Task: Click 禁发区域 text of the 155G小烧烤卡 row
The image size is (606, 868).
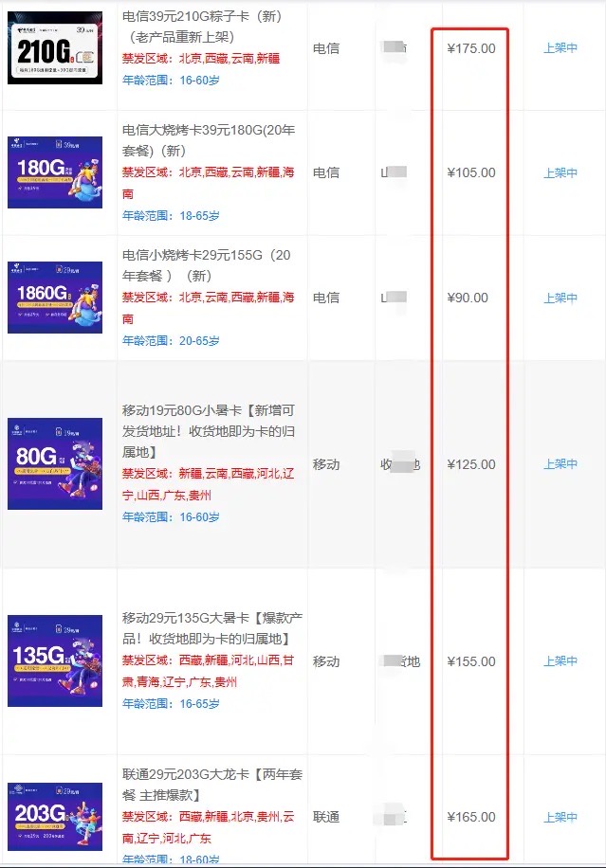Action: click(x=209, y=308)
